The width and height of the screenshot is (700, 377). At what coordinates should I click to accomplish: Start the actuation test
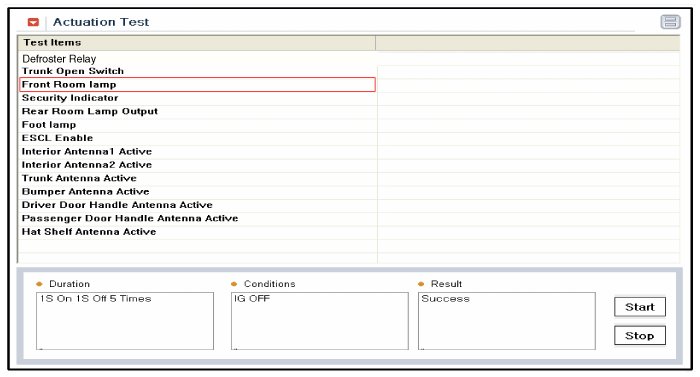(x=640, y=307)
